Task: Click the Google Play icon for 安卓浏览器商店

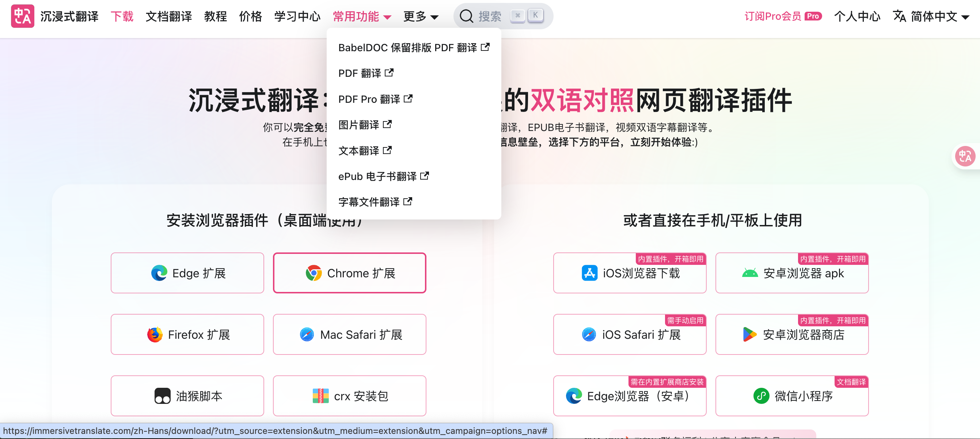Action: tap(749, 335)
